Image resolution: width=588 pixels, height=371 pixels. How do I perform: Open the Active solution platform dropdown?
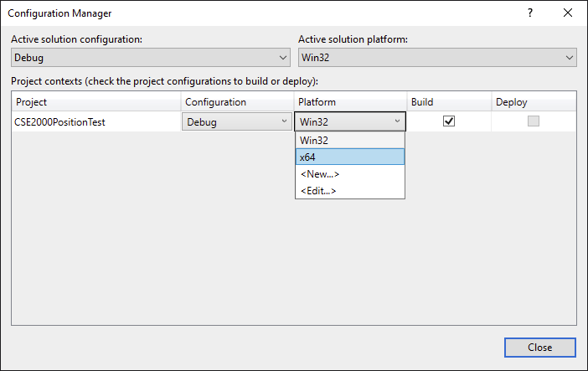tap(437, 58)
